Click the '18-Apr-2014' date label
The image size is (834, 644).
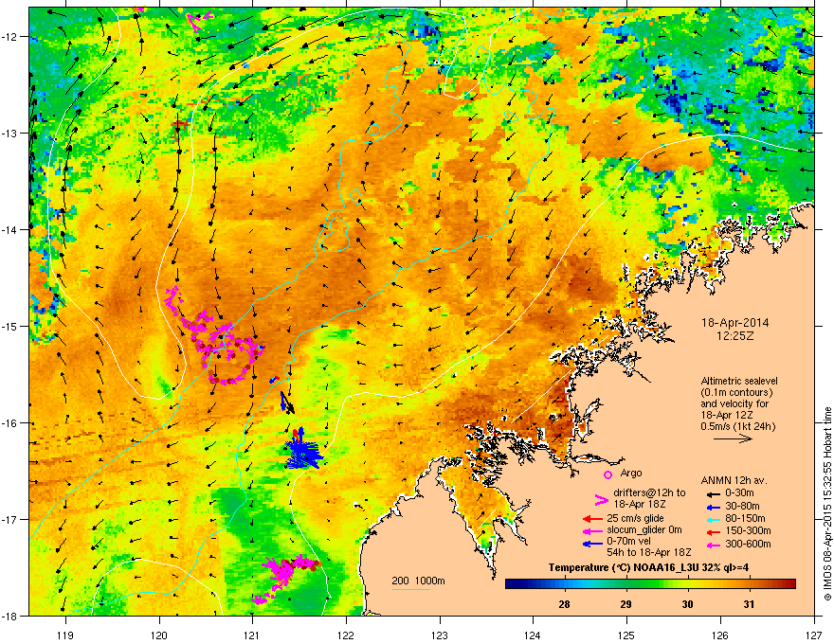tap(735, 323)
